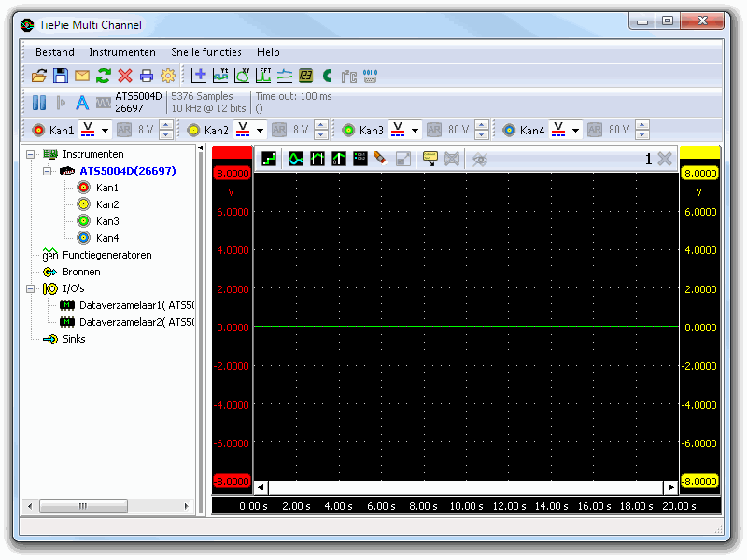Viewport: 747px width, 560px height.
Task: Collapse the I/O's tree node
Action: click(30, 288)
